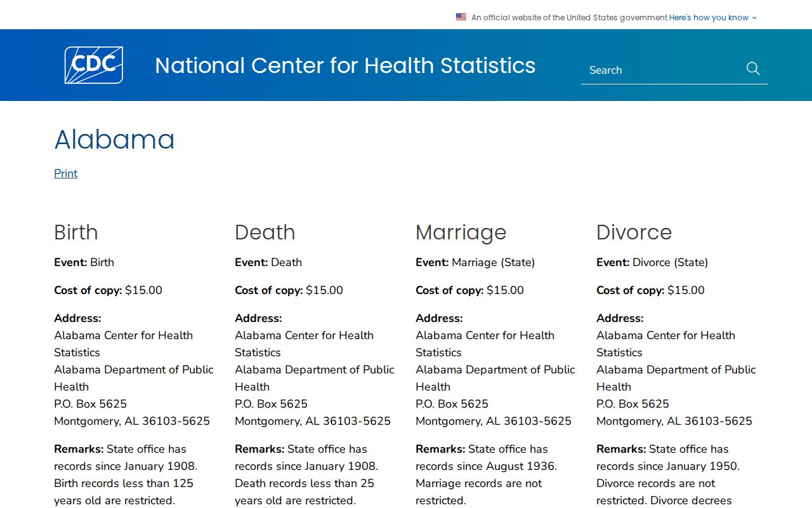Image resolution: width=812 pixels, height=508 pixels.
Task: Click "P.O. Box 5625" in Death column
Action: point(272,404)
